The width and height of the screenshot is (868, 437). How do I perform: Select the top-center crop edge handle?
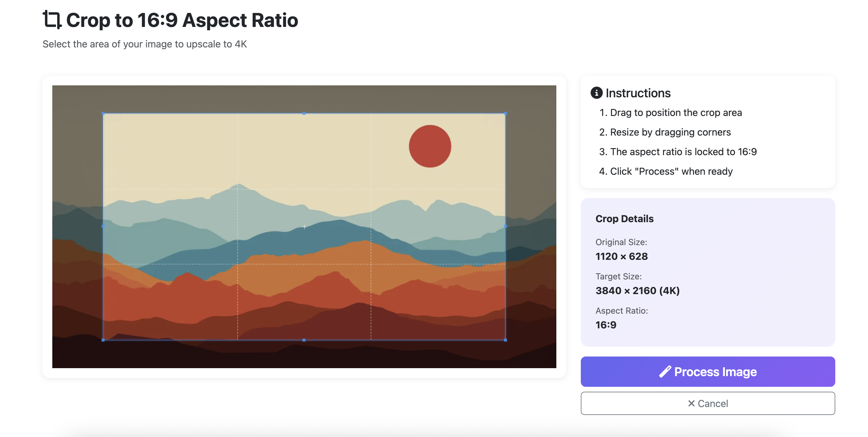point(304,114)
